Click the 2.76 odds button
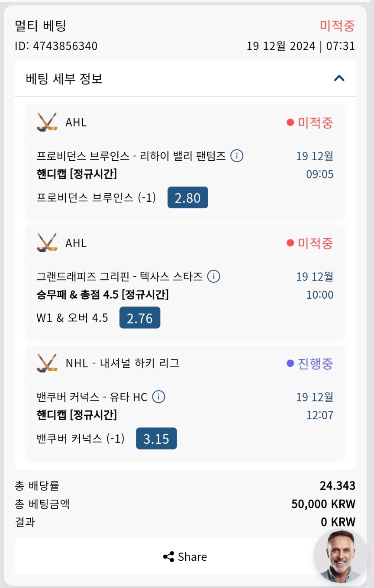Viewport: 374px width, 588px height. [x=139, y=318]
